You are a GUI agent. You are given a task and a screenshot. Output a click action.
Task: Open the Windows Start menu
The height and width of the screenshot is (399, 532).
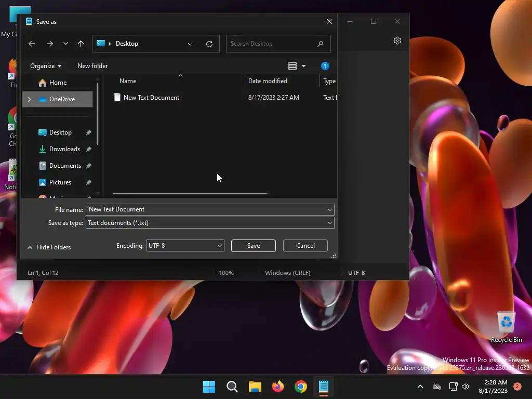pyautogui.click(x=209, y=387)
